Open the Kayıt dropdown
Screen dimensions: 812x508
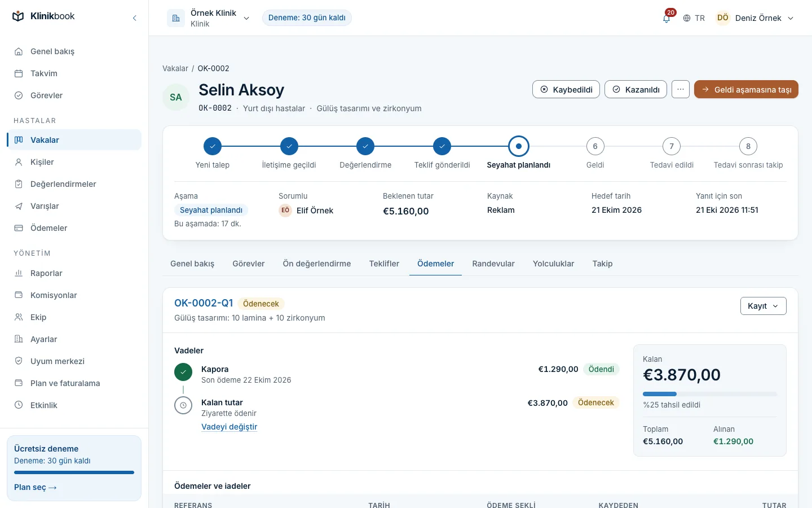[x=763, y=306]
